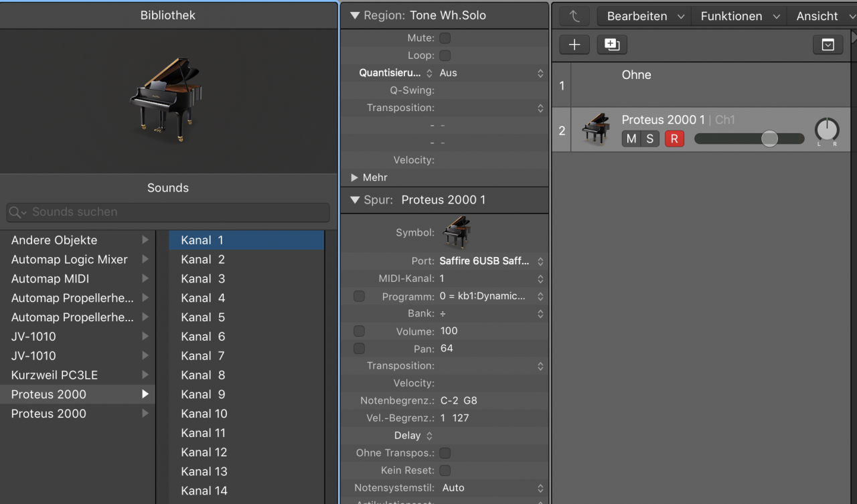Open the Delay popup selector
This screenshot has width=857, height=504.
pos(412,436)
